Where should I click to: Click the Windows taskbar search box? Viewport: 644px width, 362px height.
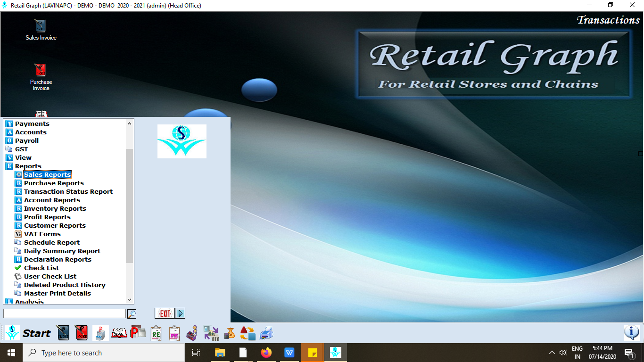click(104, 353)
